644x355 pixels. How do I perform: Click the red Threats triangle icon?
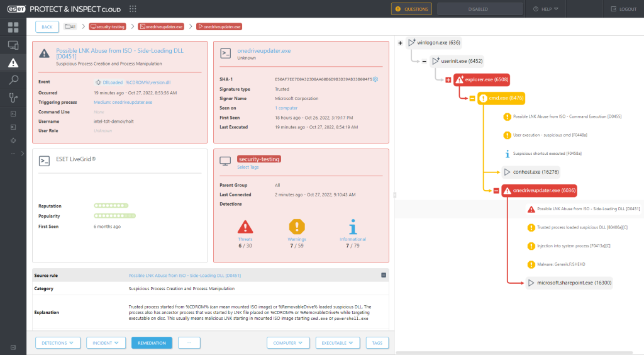point(245,226)
